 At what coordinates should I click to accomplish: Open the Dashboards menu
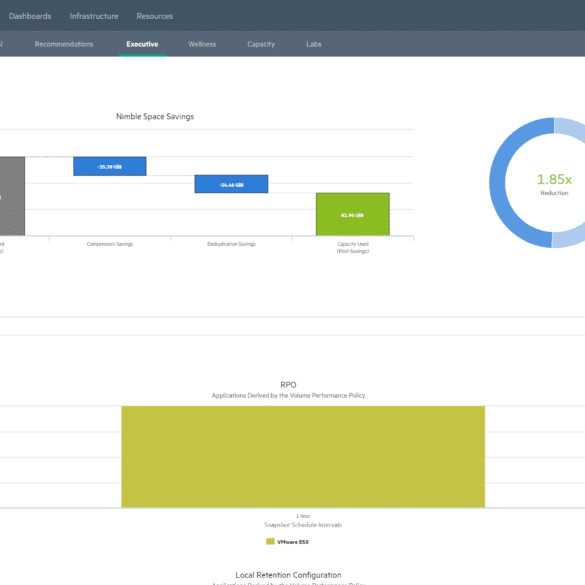tap(30, 16)
